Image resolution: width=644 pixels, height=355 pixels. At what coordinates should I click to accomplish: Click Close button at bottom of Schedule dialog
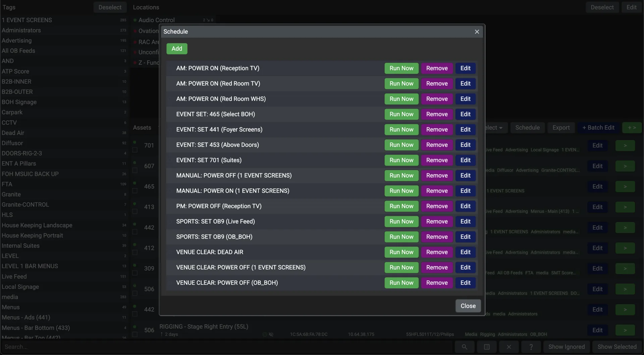(x=468, y=306)
